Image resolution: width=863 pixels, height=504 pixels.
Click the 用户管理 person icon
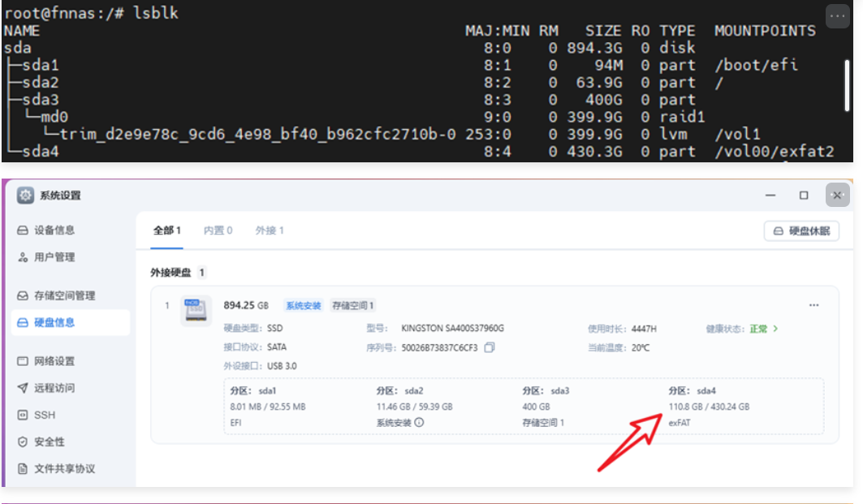pos(23,257)
